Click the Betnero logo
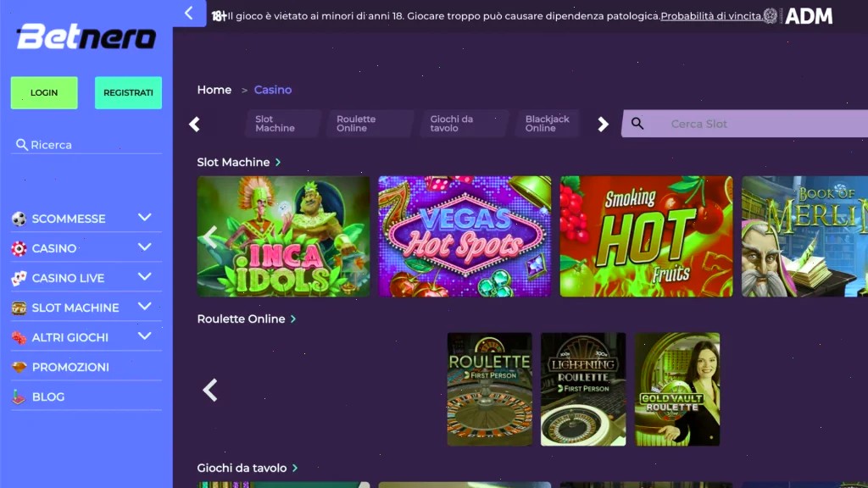Viewport: 868px width, 488px height. click(x=86, y=36)
